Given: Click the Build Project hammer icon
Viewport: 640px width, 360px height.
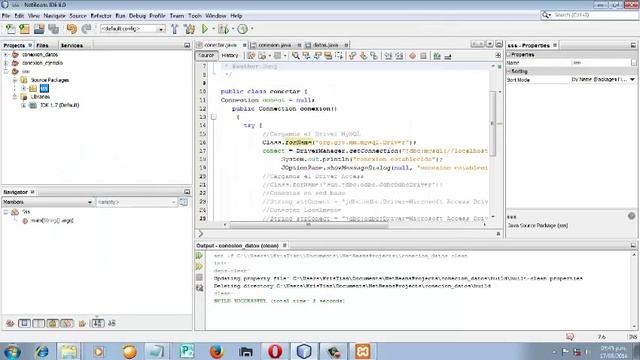Looking at the screenshot, I should pos(175,29).
